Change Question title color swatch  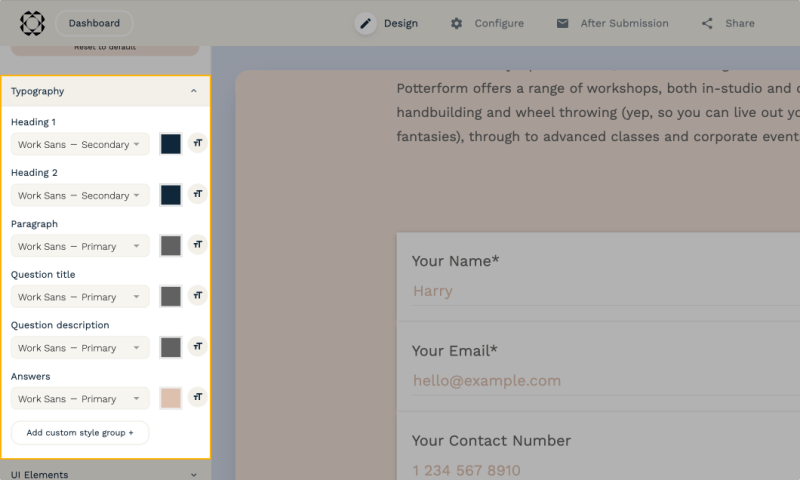point(170,296)
